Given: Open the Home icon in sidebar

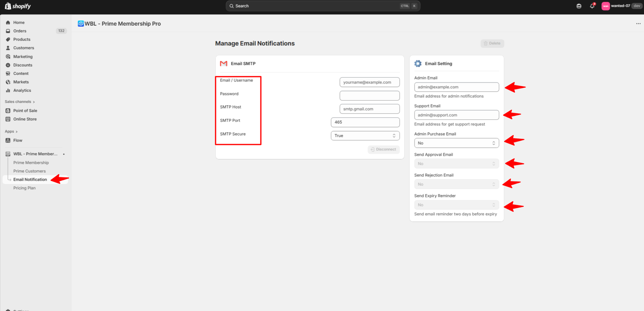Looking at the screenshot, I should pos(8,23).
